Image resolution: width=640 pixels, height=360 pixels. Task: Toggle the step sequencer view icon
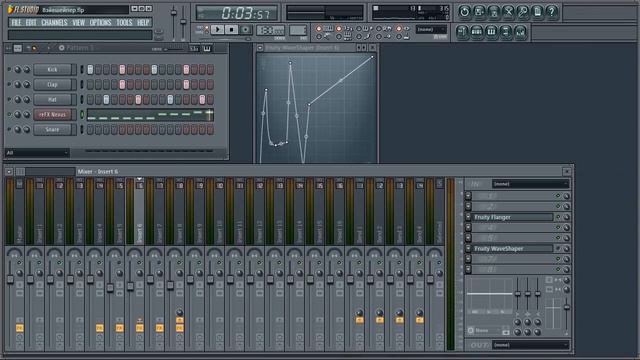[477, 32]
